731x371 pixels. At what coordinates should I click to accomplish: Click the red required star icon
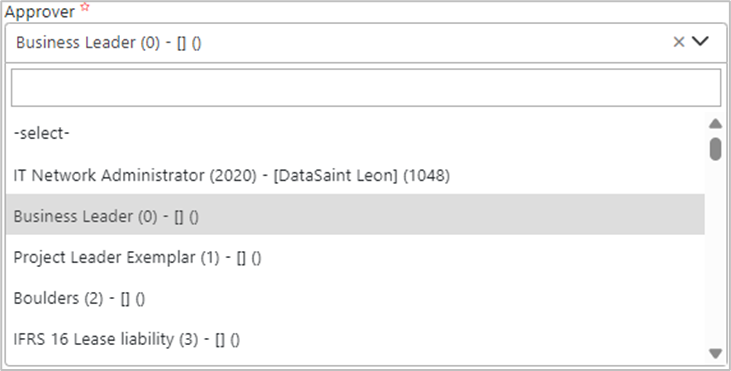(x=84, y=7)
